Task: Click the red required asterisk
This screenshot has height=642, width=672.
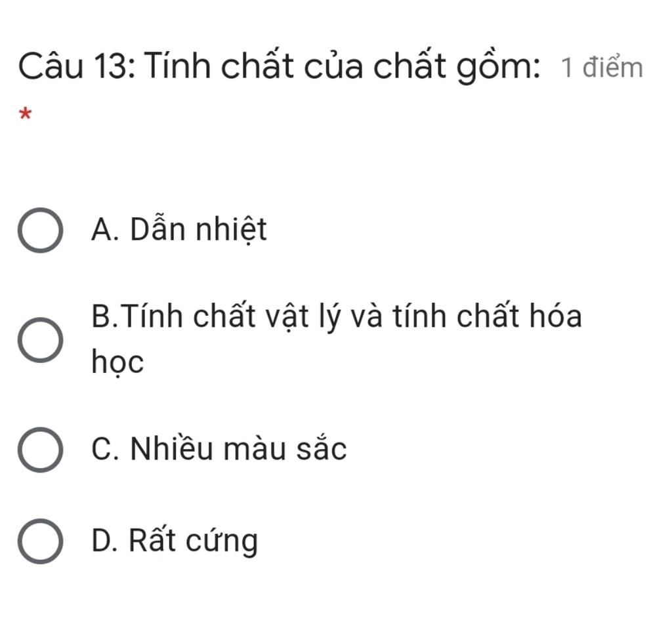Action: (x=26, y=114)
